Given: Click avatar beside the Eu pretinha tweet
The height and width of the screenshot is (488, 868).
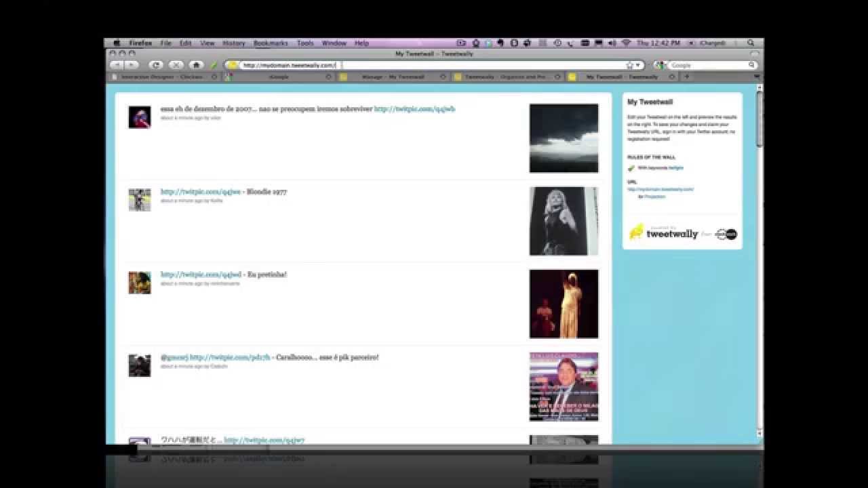Looking at the screenshot, I should click(x=140, y=283).
